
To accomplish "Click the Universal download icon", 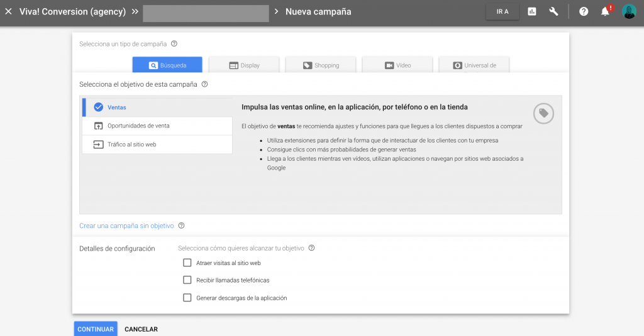I will (458, 65).
